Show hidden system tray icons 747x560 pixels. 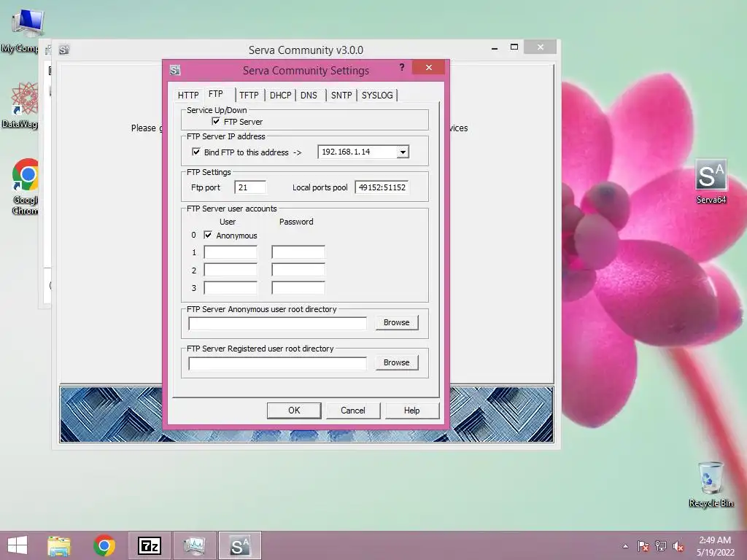tap(625, 546)
